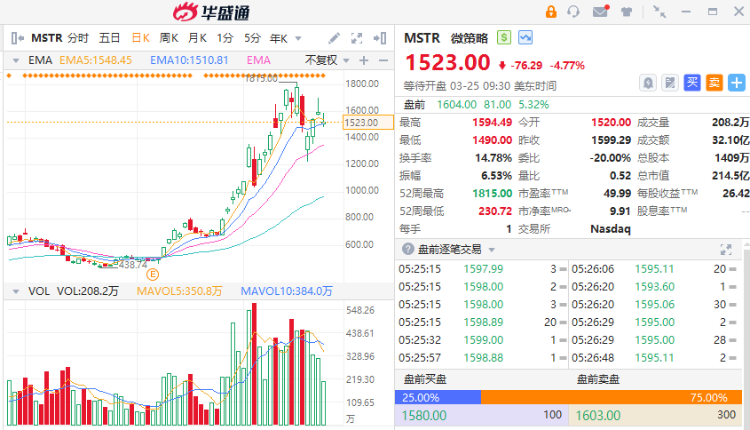Open the stock notes icon
Screen dimensions: 750x430
pos(670,83)
